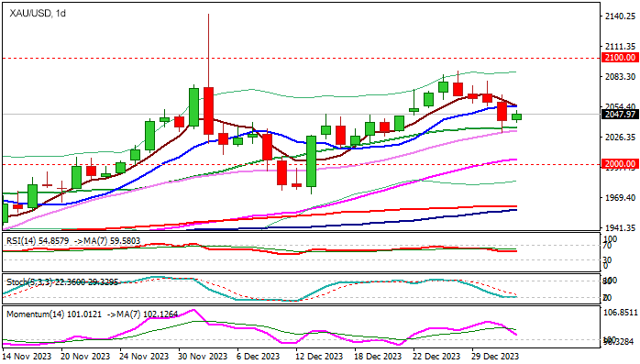640x364 pixels.
Task: Click the 30 Nov 2023 date label
Action: point(204,357)
